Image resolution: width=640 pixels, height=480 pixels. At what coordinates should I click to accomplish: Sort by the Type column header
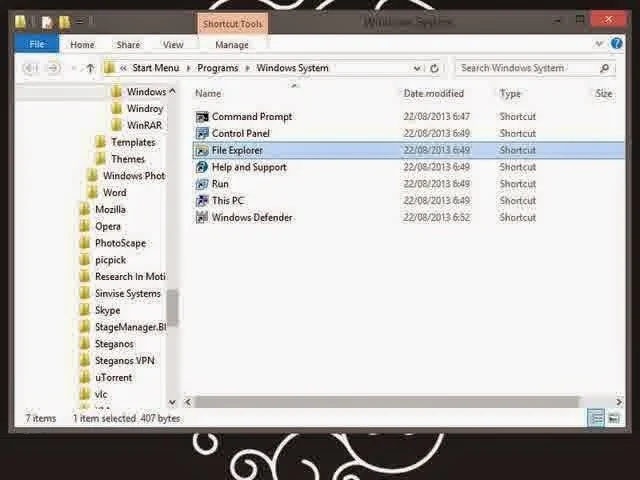(510, 93)
